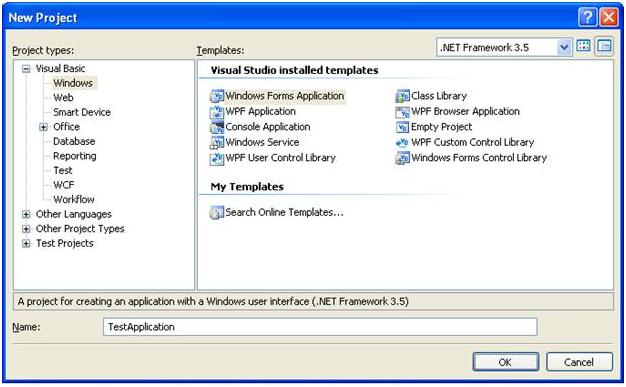Switch to large icons view
This screenshot has height=387, width=626.
click(584, 46)
